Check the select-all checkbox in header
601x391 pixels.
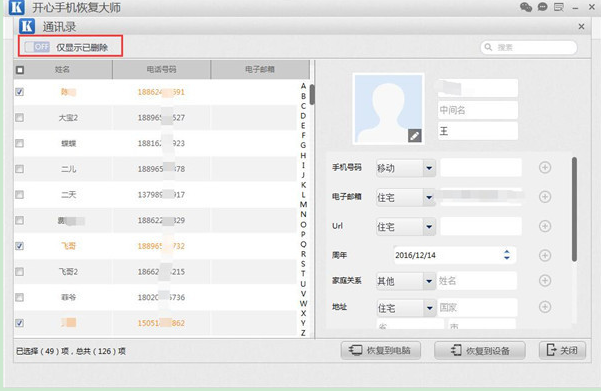tap(20, 70)
